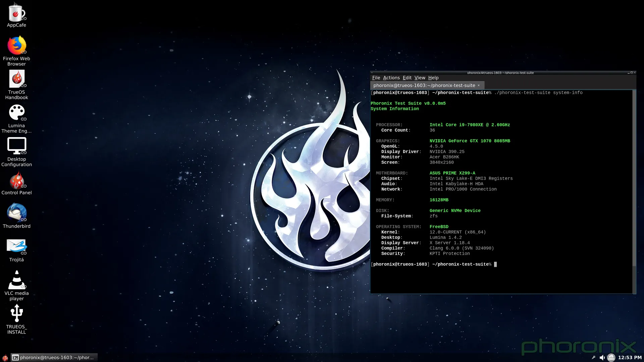Open Desktop Configuration
Image resolution: width=644 pixels, height=362 pixels.
16,145
